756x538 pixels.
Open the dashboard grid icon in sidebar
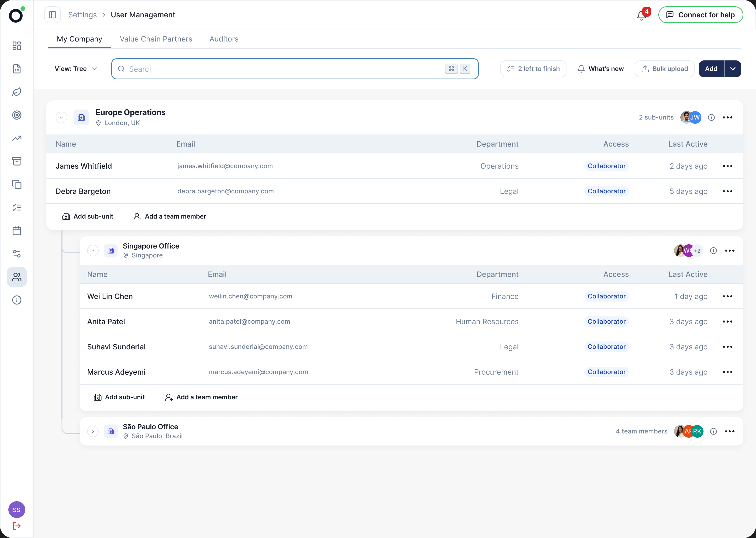[x=17, y=46]
